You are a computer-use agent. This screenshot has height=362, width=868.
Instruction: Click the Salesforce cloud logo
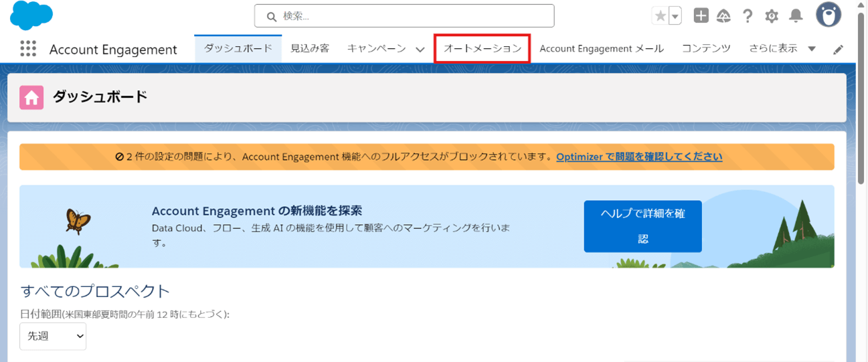(x=31, y=15)
